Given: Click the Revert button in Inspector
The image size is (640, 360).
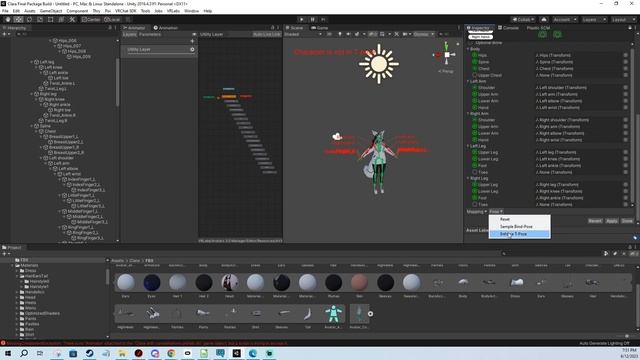Looking at the screenshot, I should point(595,221).
